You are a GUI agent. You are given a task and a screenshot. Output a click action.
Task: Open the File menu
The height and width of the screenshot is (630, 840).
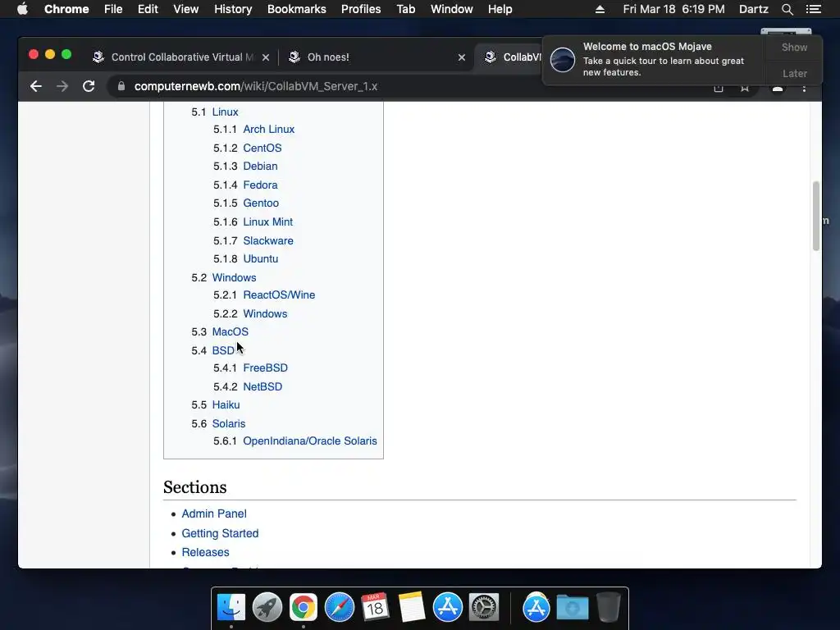113,9
